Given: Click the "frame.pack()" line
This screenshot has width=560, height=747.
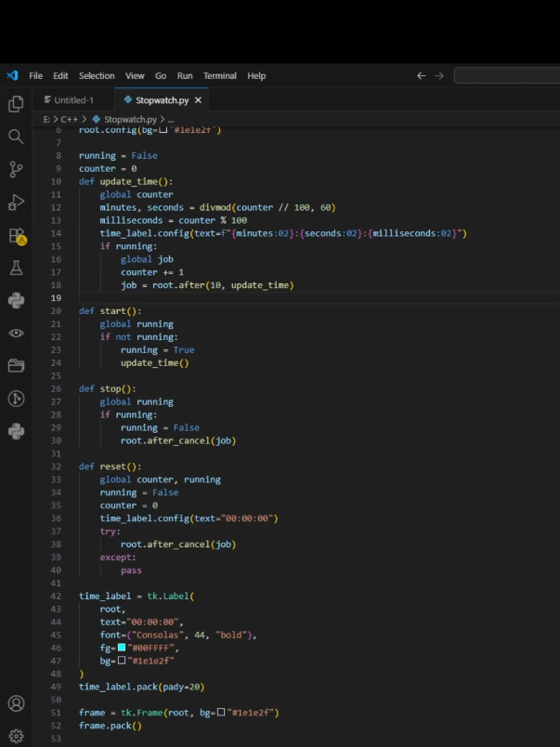Looking at the screenshot, I should pyautogui.click(x=110, y=726).
